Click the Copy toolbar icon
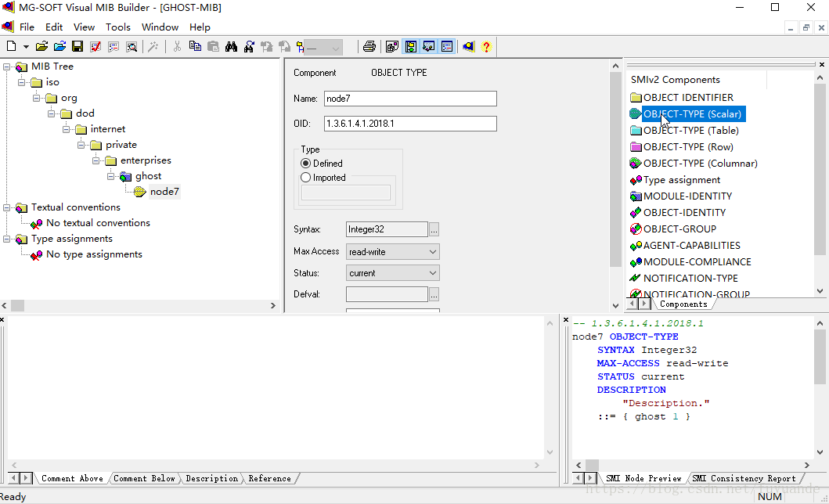 [195, 46]
